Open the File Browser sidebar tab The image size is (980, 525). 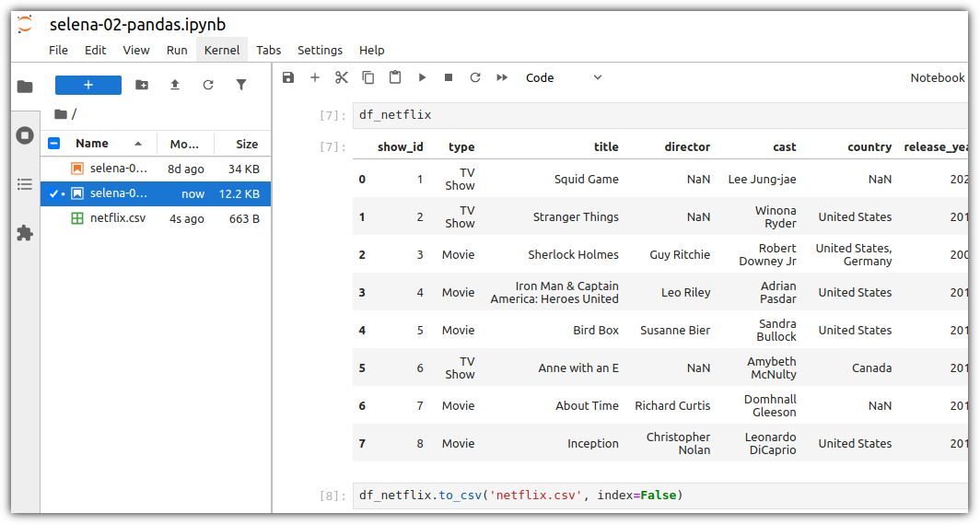[25, 87]
